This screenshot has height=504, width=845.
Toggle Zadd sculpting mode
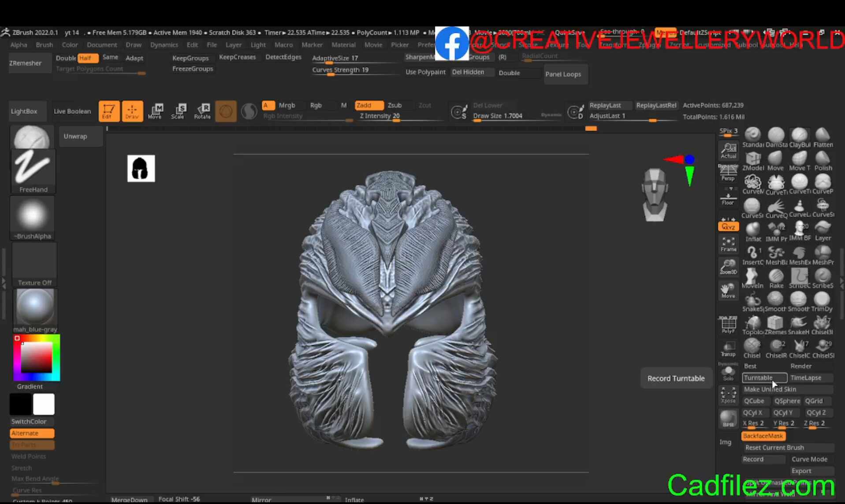369,105
